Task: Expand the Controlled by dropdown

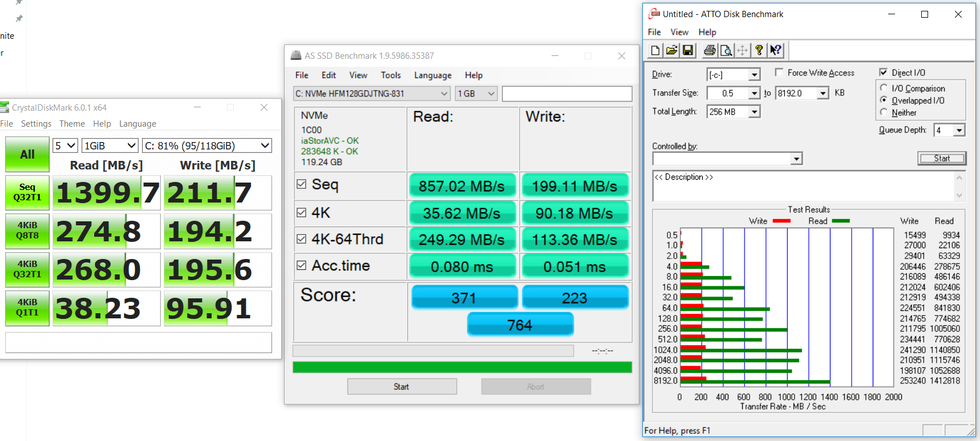Action: (796, 159)
